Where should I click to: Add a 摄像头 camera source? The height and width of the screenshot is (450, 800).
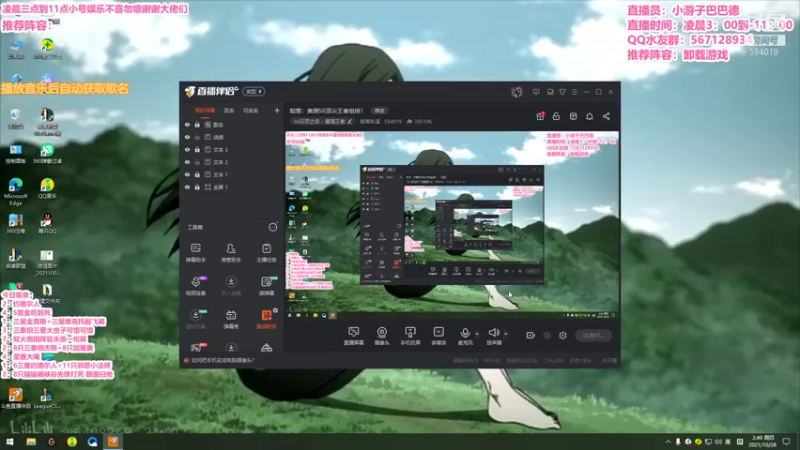coord(382,336)
